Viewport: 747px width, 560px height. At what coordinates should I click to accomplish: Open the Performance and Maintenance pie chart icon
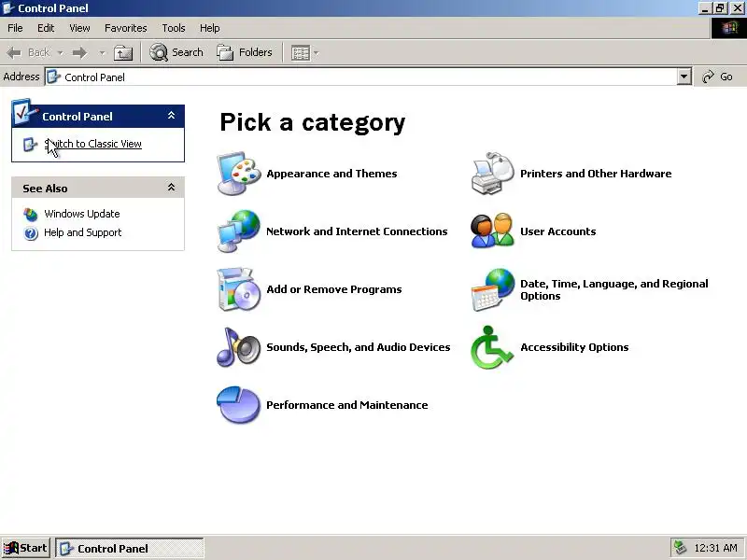[x=239, y=405]
